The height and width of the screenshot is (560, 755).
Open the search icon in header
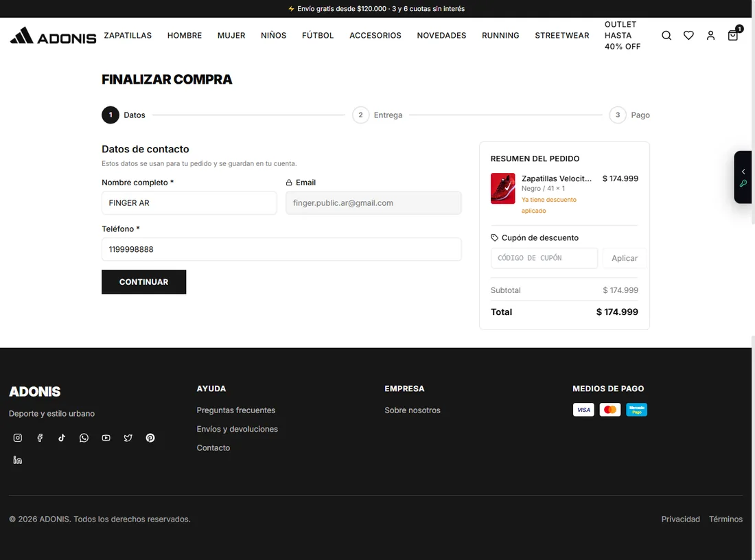coord(666,35)
